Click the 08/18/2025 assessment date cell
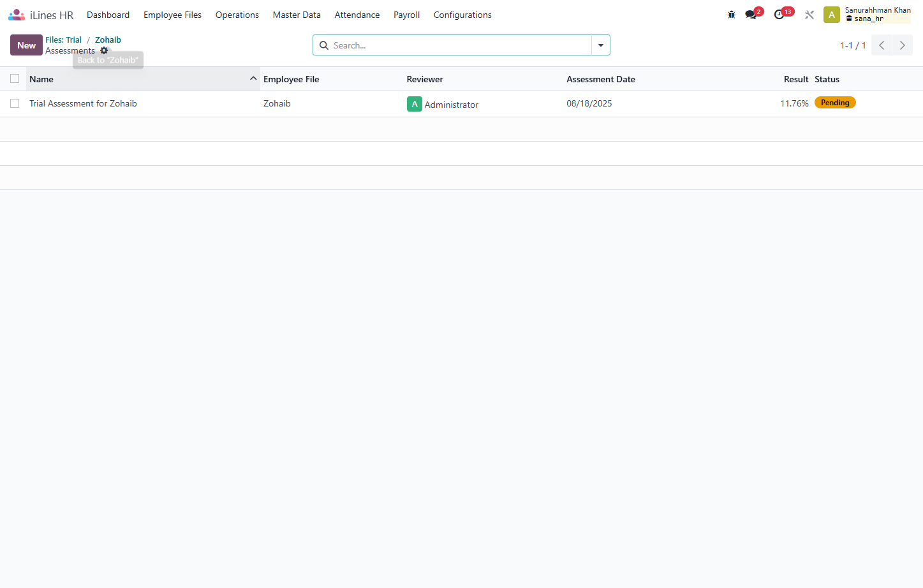 coord(589,103)
